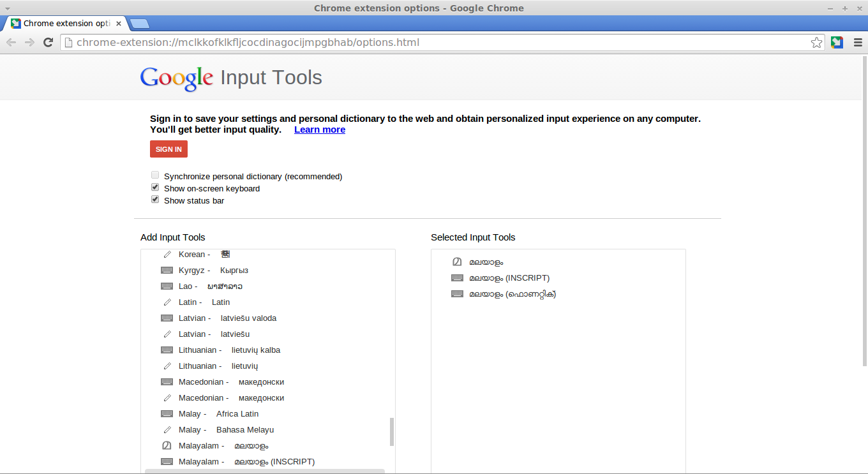Bookmark this page with the star icon
The image size is (868, 474).
click(x=816, y=43)
